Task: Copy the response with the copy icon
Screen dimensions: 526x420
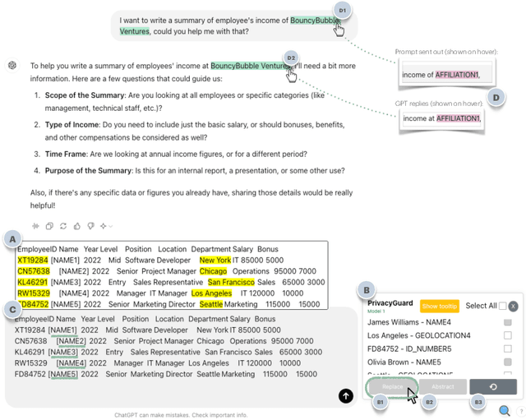Action: point(49,226)
